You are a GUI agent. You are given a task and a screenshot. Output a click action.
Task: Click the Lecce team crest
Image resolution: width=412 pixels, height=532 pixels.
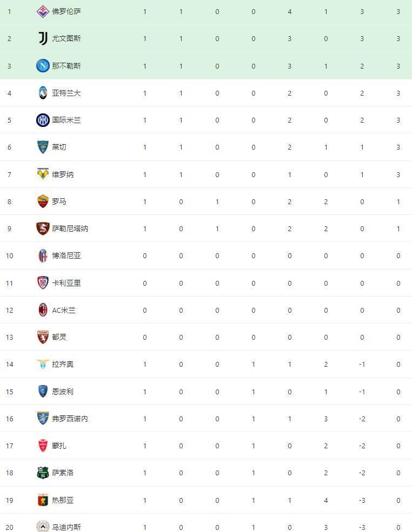pos(43,147)
